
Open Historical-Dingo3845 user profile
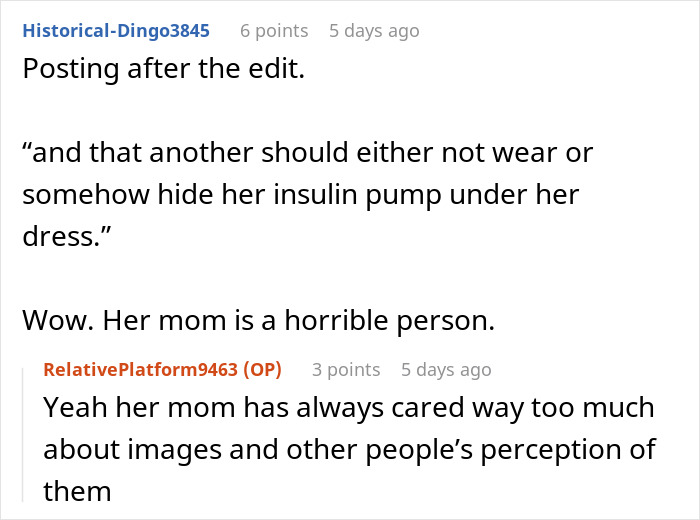click(x=115, y=31)
